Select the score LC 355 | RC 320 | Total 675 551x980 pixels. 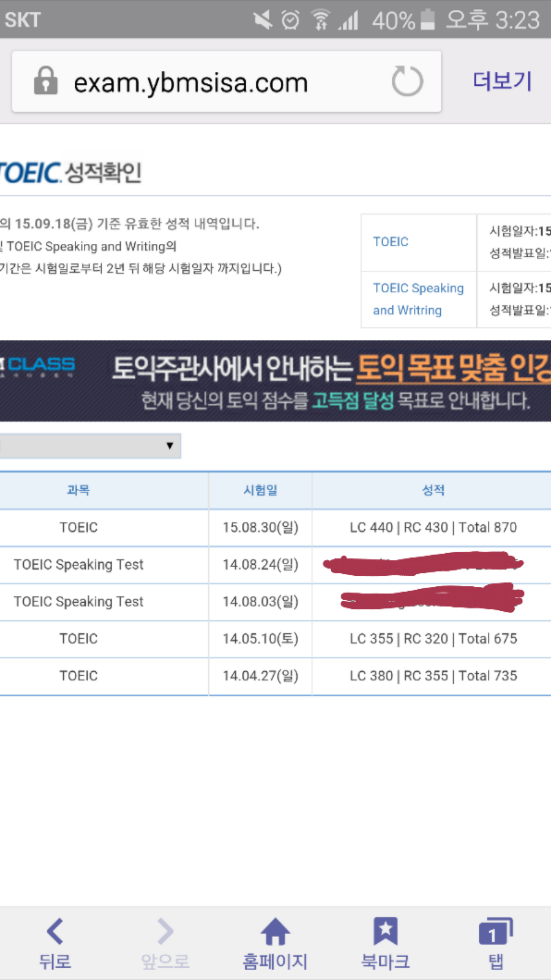point(433,639)
